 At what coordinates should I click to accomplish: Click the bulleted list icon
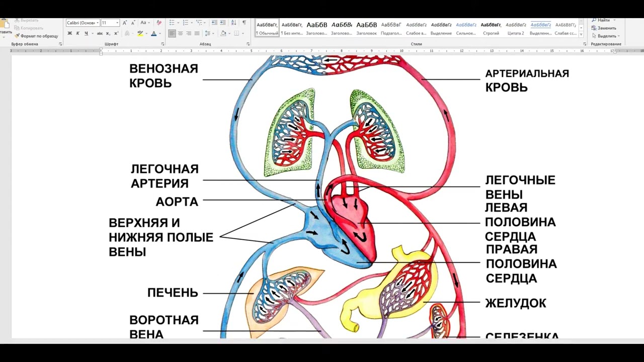click(172, 23)
